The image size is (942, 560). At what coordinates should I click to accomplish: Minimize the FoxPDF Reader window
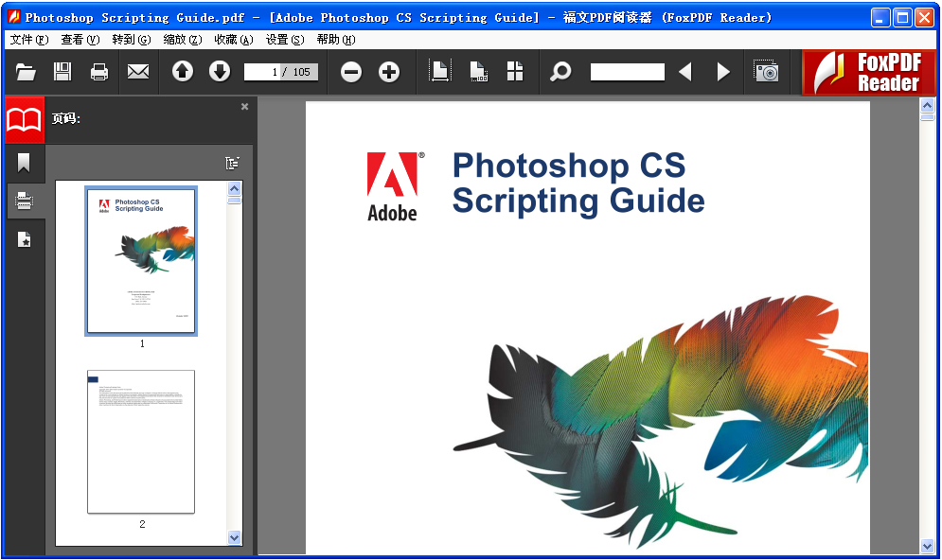pyautogui.click(x=880, y=17)
